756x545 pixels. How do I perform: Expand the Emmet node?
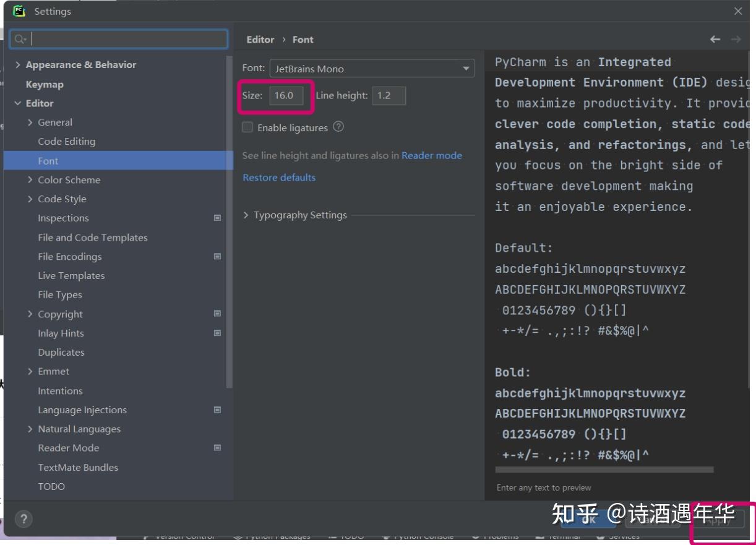pyautogui.click(x=30, y=371)
